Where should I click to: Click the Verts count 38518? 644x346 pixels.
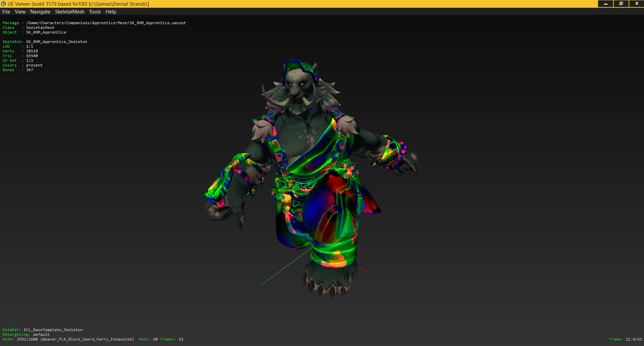[x=32, y=51]
